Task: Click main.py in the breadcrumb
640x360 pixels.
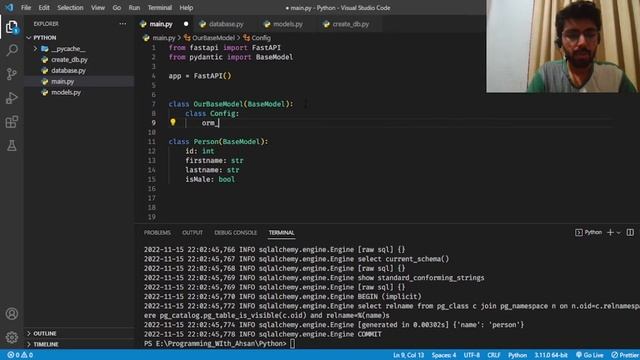Action: [x=163, y=38]
